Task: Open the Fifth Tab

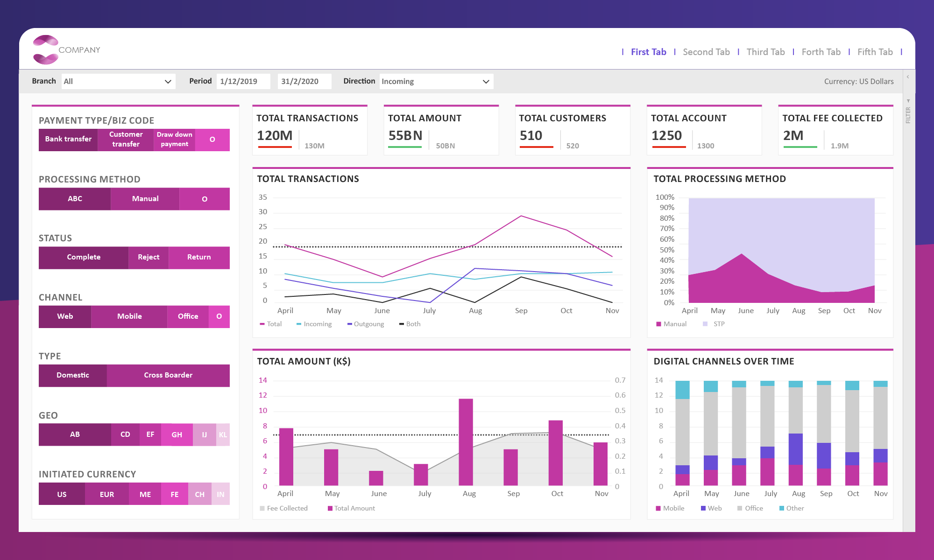Action: click(875, 52)
